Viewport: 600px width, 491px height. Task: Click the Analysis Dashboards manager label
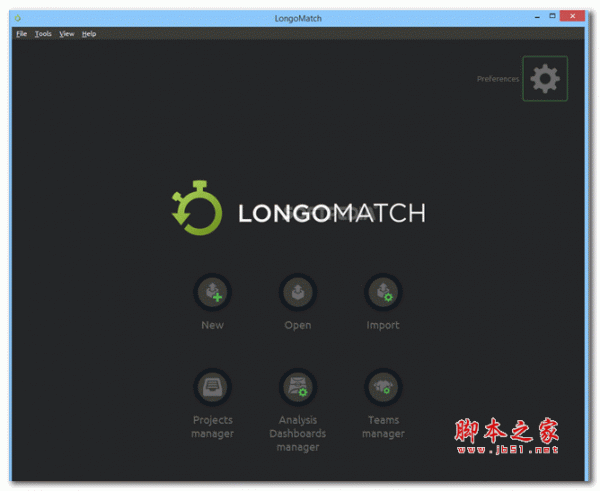(x=298, y=433)
